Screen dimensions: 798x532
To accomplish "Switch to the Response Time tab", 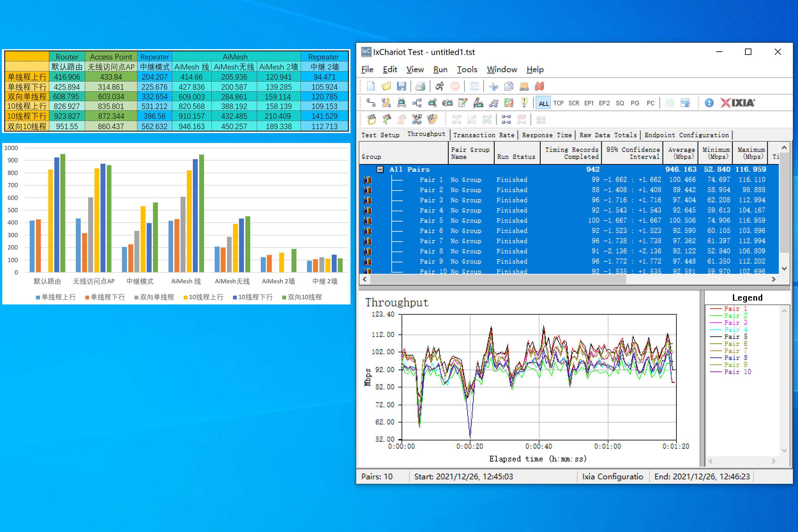I will pyautogui.click(x=546, y=135).
